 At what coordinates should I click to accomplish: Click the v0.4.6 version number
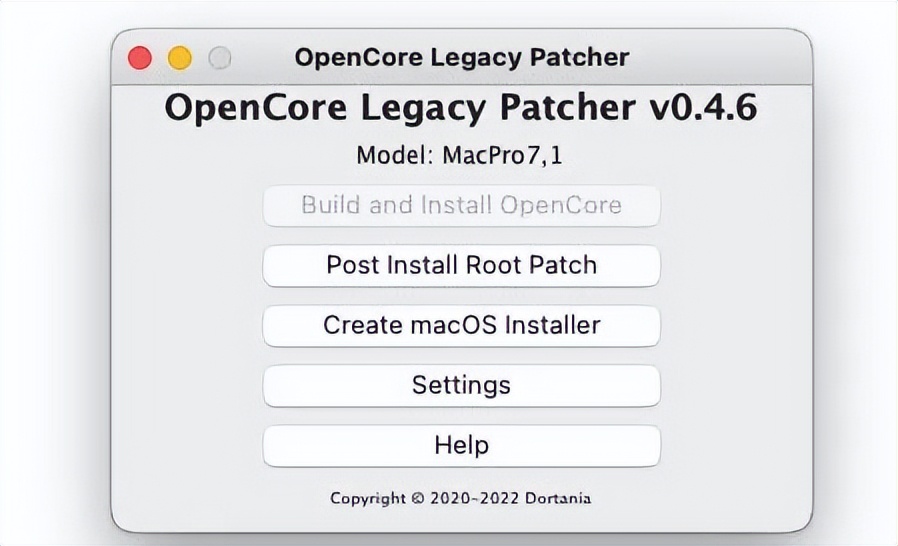click(x=702, y=109)
